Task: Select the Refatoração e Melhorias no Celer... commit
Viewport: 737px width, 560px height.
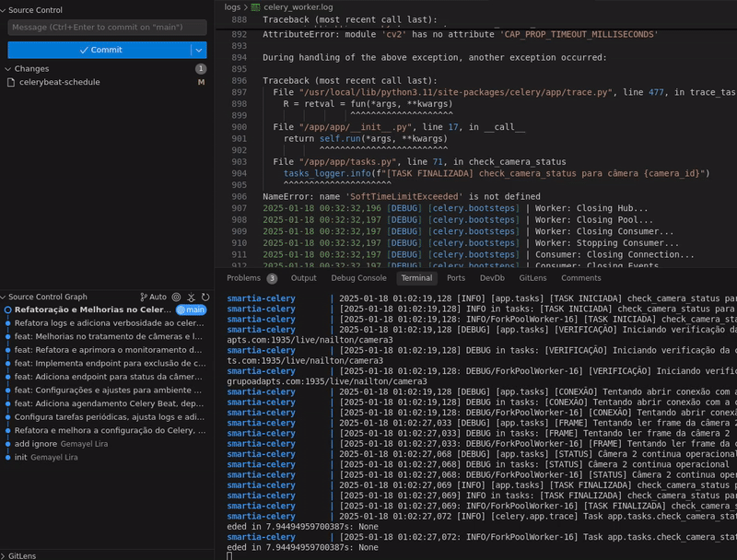Action: [x=93, y=309]
